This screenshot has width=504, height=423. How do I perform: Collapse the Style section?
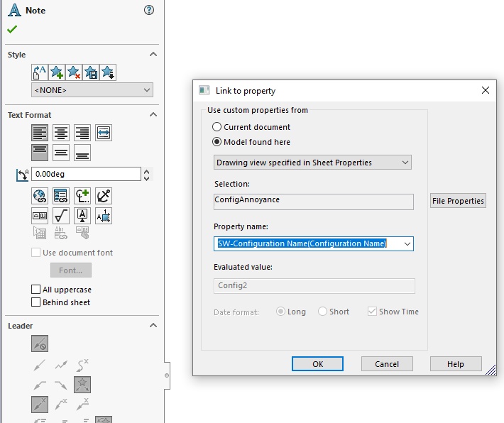coord(153,55)
